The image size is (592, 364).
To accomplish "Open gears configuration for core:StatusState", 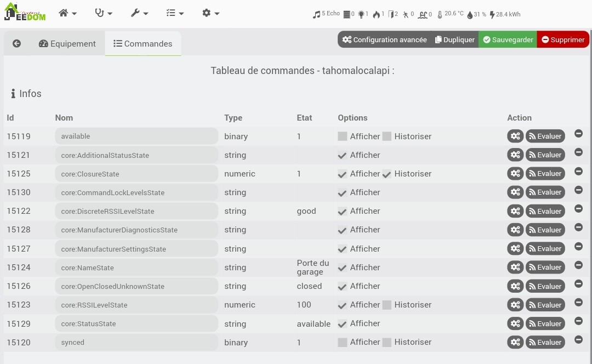I will [x=515, y=323].
